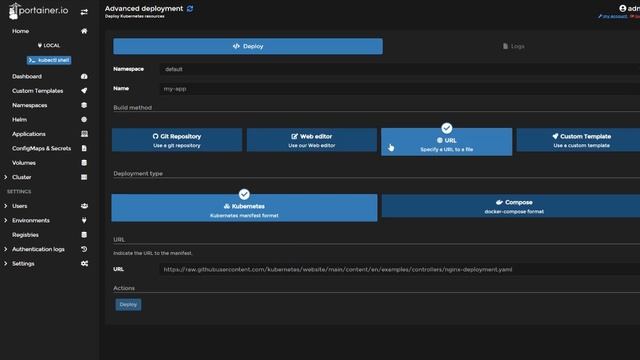
Task: Click the Authentication logs history icon
Action: click(x=84, y=249)
